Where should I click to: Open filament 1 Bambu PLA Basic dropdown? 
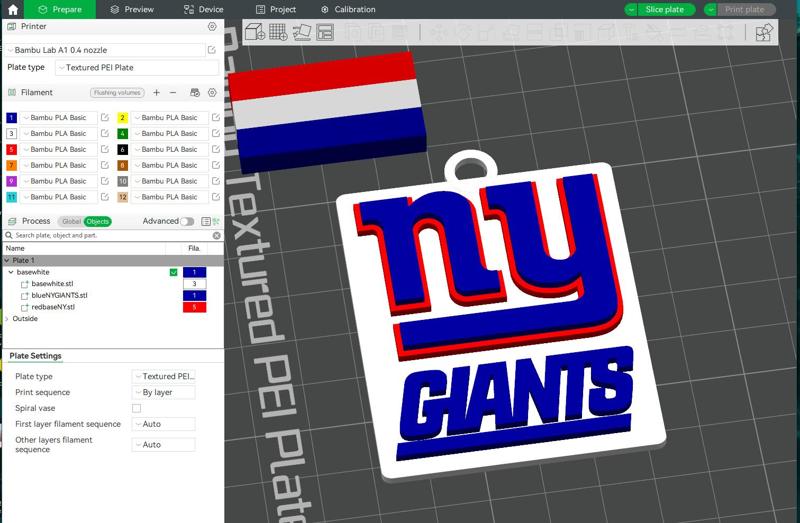(x=59, y=117)
